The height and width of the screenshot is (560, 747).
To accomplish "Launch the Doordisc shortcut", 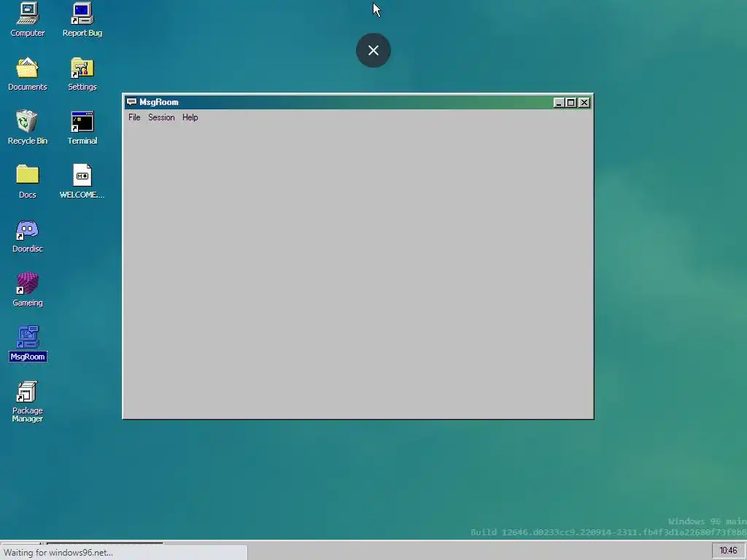I will [28, 236].
